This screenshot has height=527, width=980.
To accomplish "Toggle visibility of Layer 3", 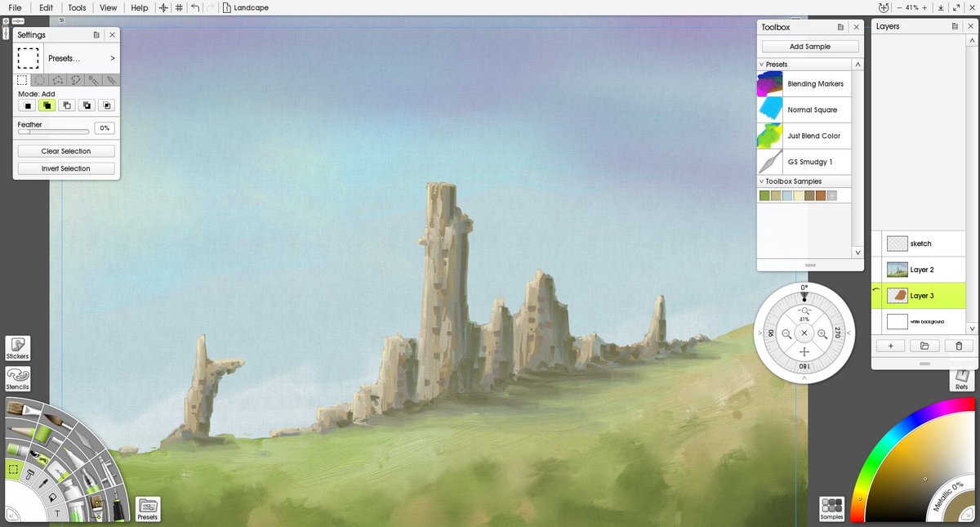I will (x=877, y=296).
